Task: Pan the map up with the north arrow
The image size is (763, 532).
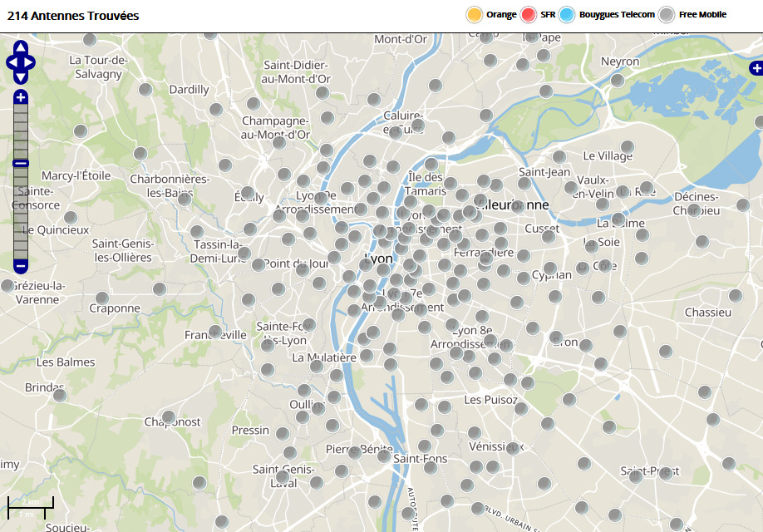Action: click(x=21, y=48)
